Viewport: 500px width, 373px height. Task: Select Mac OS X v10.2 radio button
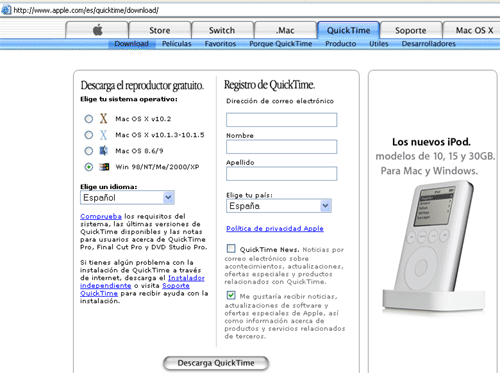coord(89,119)
